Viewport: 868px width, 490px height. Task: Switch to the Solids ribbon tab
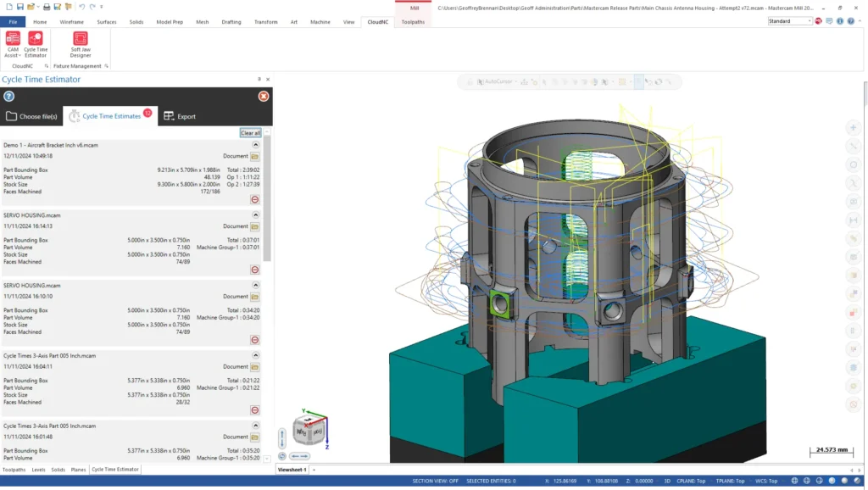coord(136,22)
